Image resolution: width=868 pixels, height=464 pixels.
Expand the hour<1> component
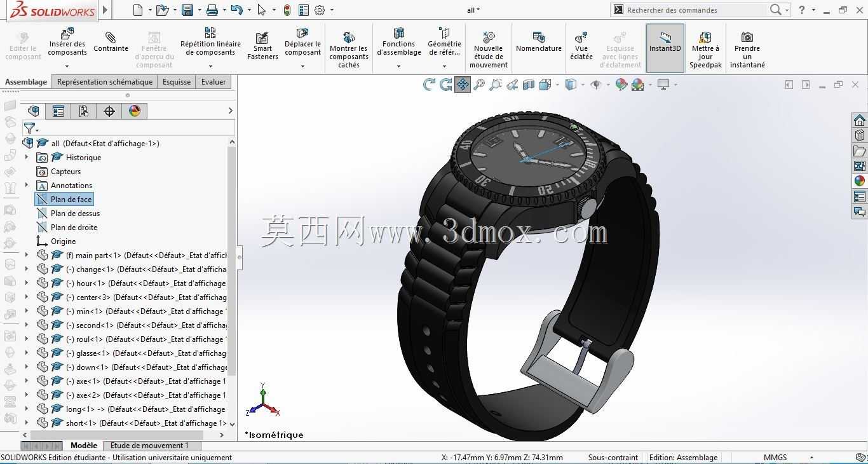click(27, 283)
